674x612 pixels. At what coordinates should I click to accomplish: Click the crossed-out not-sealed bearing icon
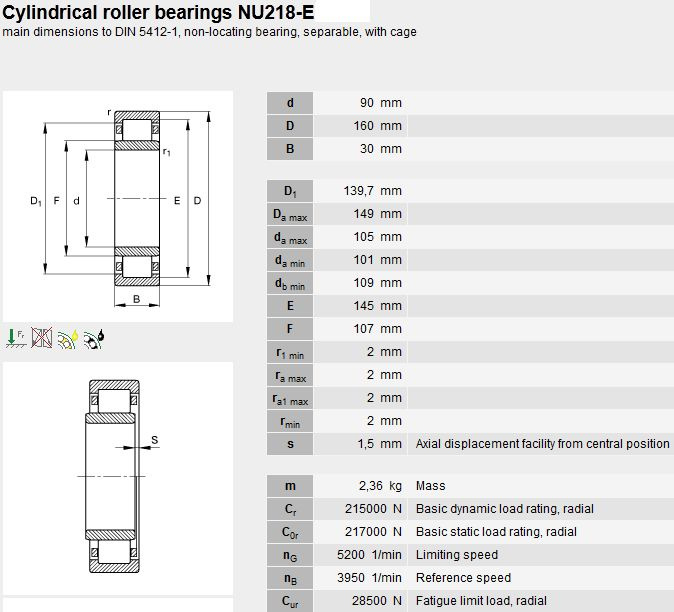(42, 338)
